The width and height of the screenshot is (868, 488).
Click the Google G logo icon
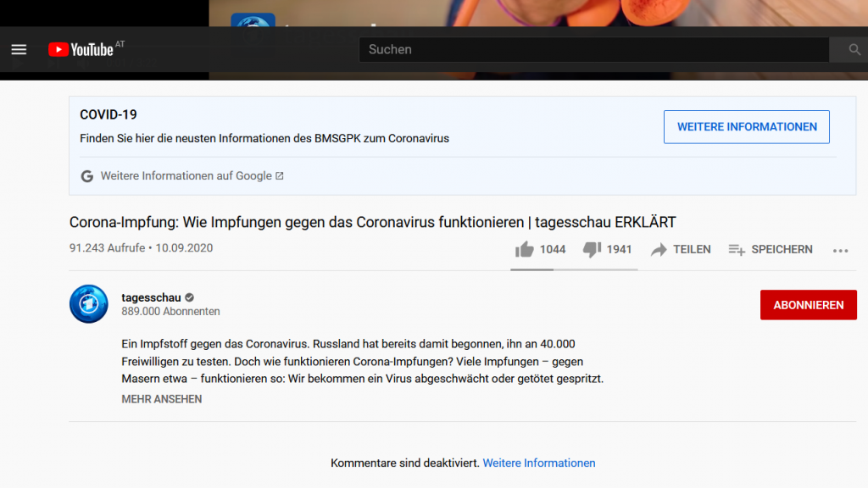click(87, 176)
